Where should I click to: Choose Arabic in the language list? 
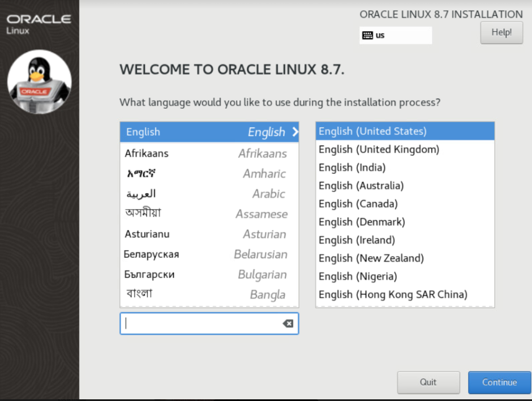pos(206,194)
